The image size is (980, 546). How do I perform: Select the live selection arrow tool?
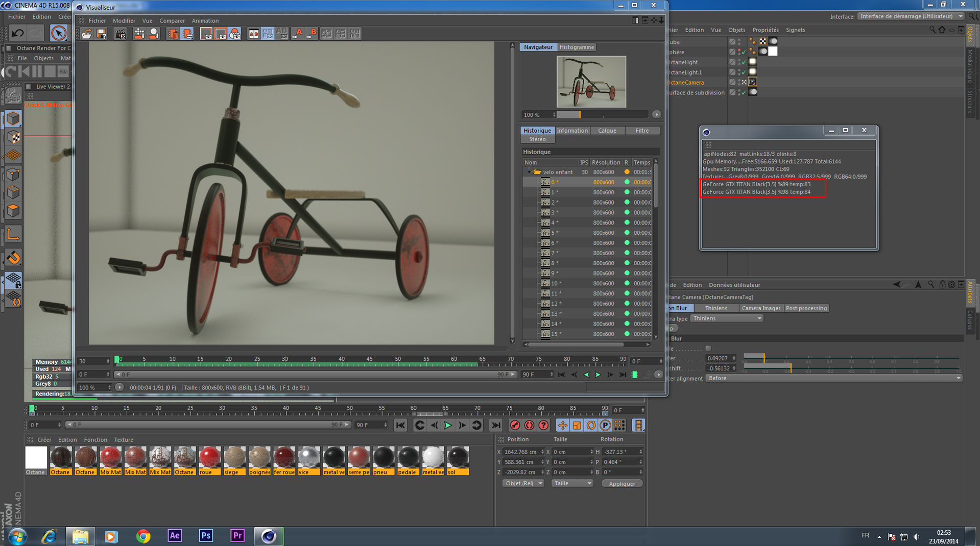click(59, 33)
